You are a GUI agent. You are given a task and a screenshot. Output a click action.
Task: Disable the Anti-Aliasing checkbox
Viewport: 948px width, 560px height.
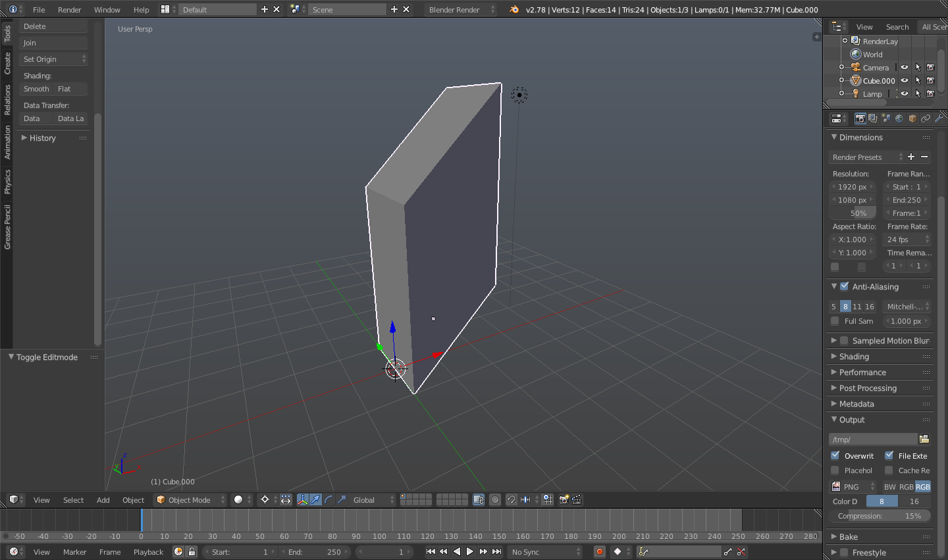click(x=845, y=287)
